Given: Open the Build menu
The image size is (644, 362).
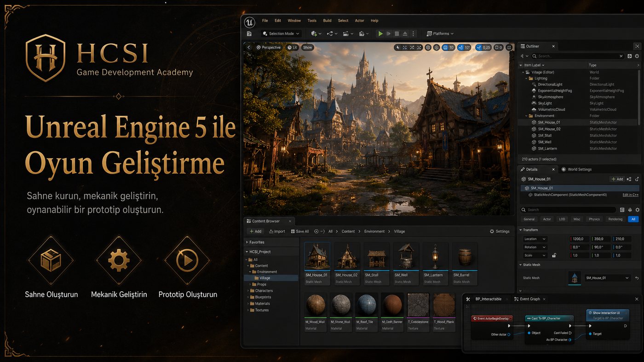Looking at the screenshot, I should coord(327,21).
